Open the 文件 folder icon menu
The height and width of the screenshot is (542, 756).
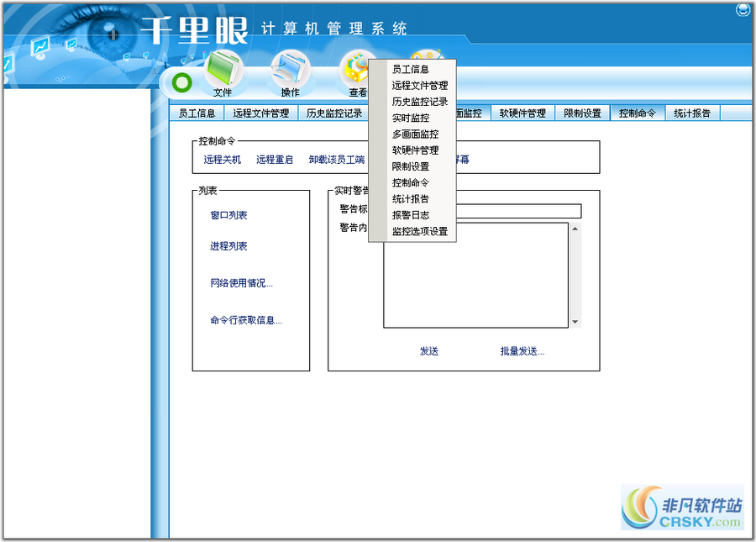coord(223,73)
